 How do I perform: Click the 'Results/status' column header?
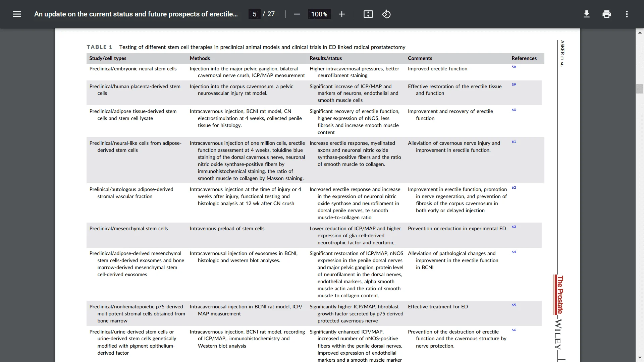click(x=326, y=58)
